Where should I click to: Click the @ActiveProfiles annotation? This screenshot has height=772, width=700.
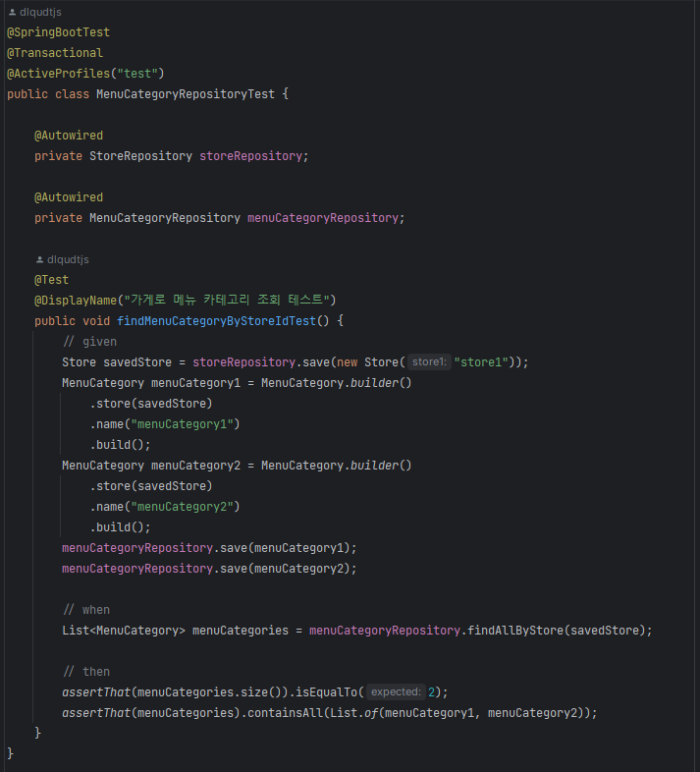[59, 74]
